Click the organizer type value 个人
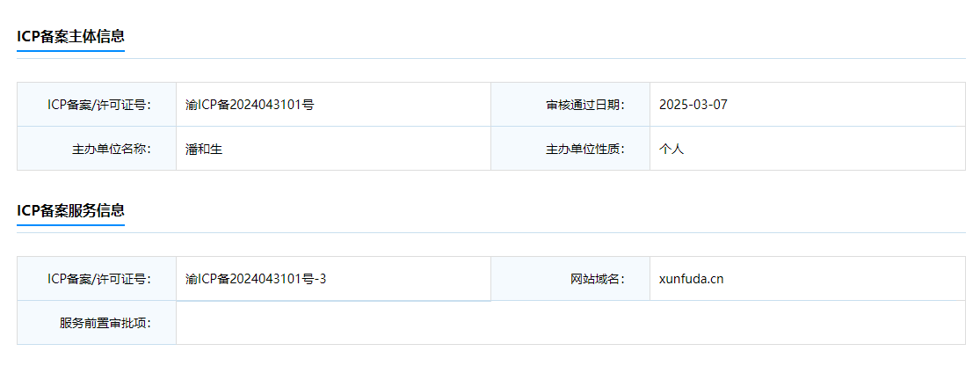 click(671, 149)
